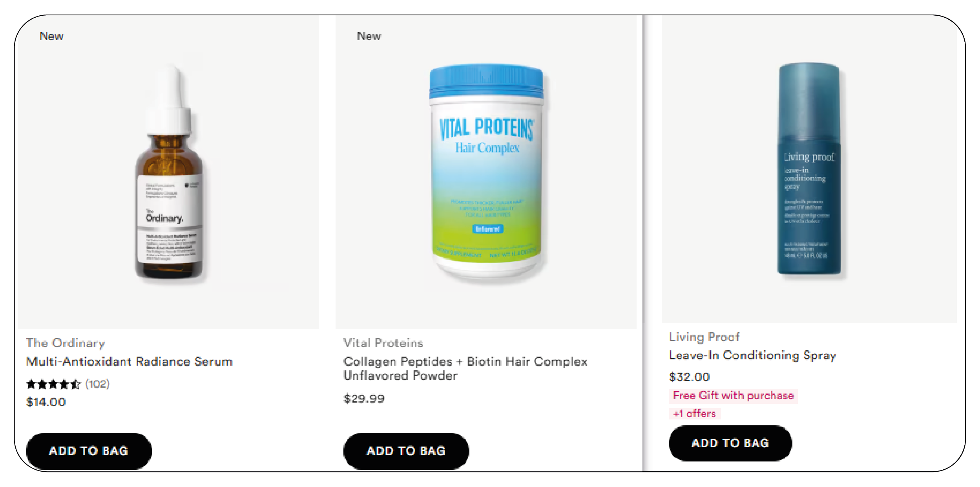
Task: View the Living Proof spray bottle image
Action: coord(808,169)
